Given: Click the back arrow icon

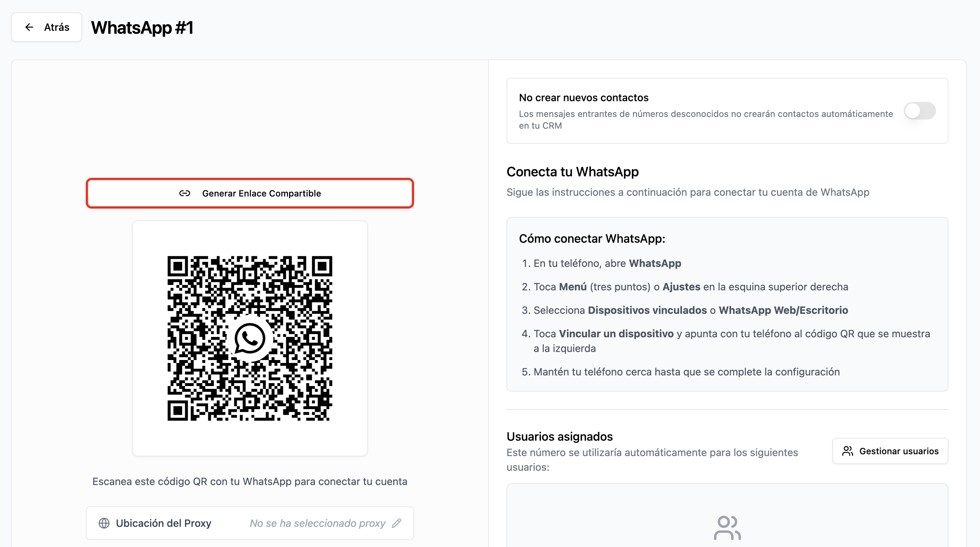Looking at the screenshot, I should click(x=29, y=27).
